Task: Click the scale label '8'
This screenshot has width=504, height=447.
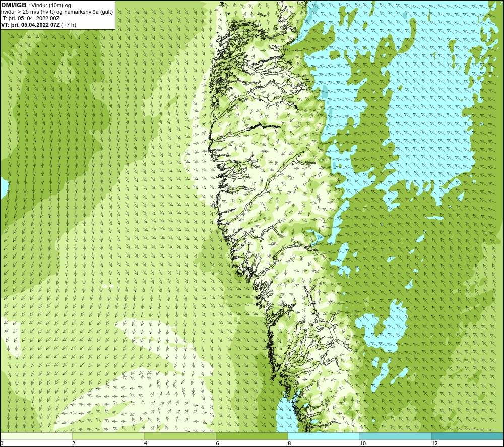Action: click(290, 444)
